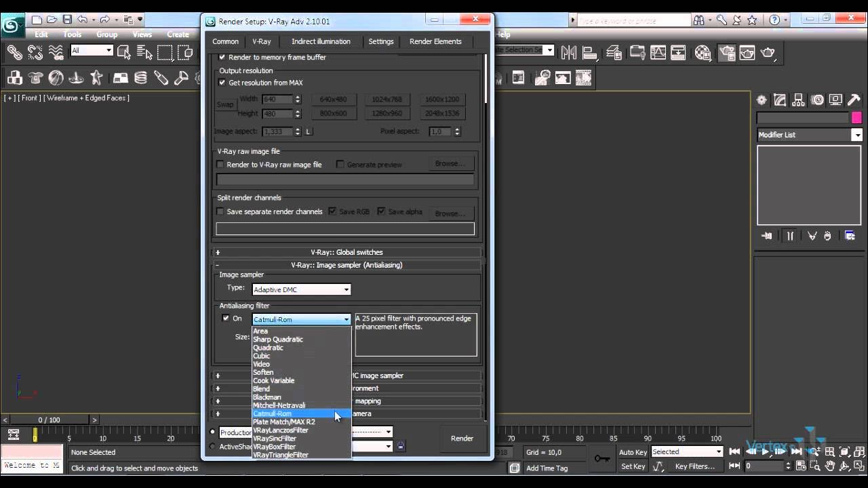Screen dimensions: 868x488
Task: Click the Render Production teapot icon
Action: pyautogui.click(x=768, y=52)
